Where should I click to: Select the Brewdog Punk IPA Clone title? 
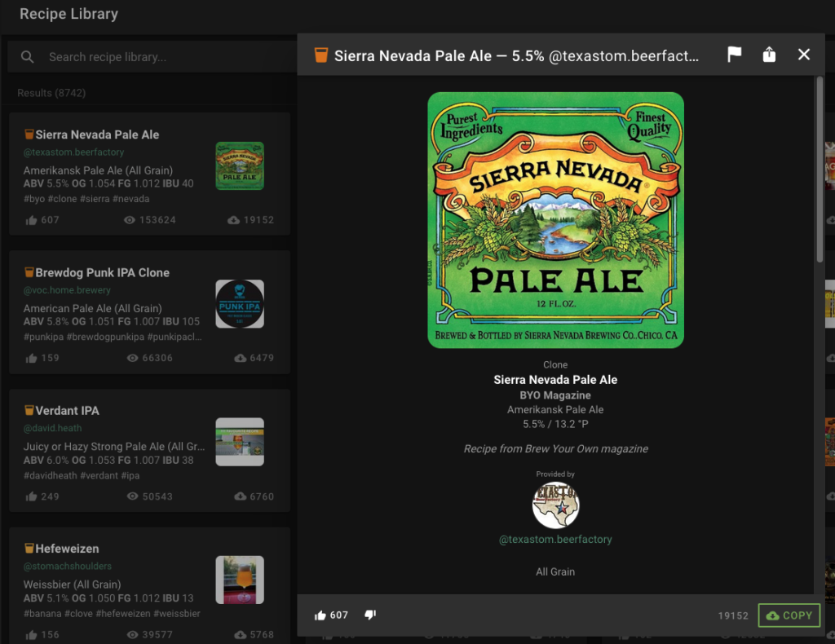click(x=102, y=272)
